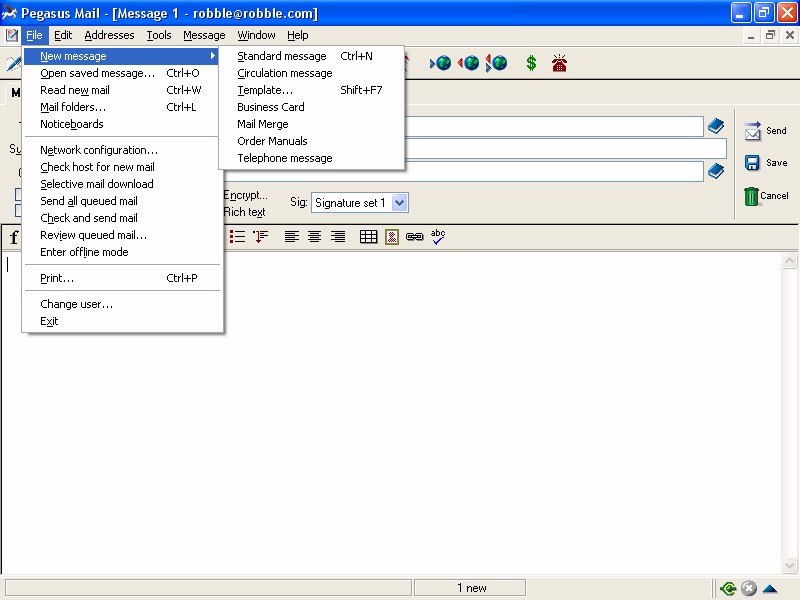Open the Tools menu

point(159,35)
